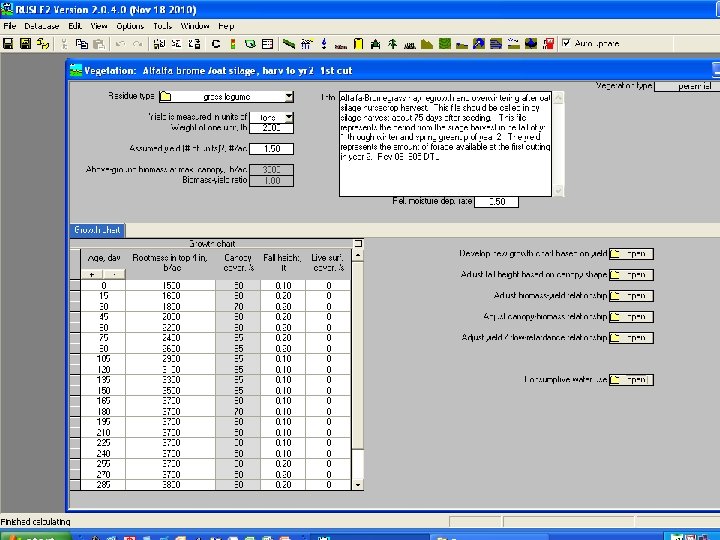Screen dimensions: 720x540
Task: Toggle the Auto update checkbox
Action: tap(566, 43)
